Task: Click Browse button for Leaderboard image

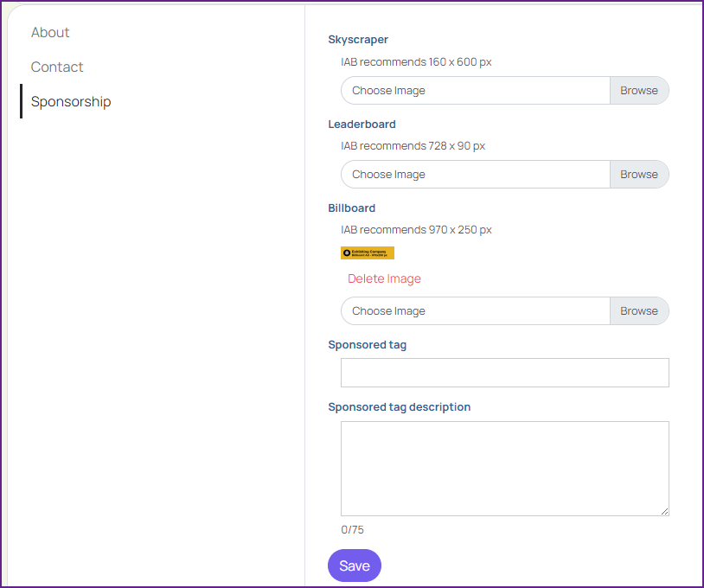Action: click(639, 174)
